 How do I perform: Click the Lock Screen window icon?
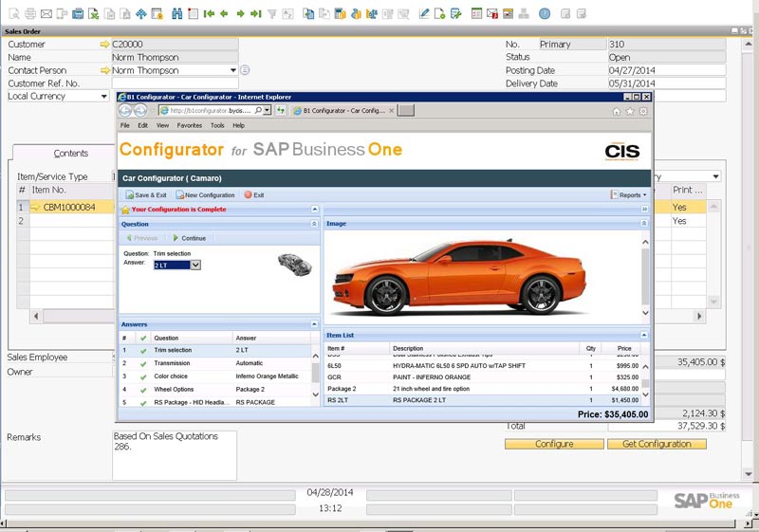click(157, 13)
